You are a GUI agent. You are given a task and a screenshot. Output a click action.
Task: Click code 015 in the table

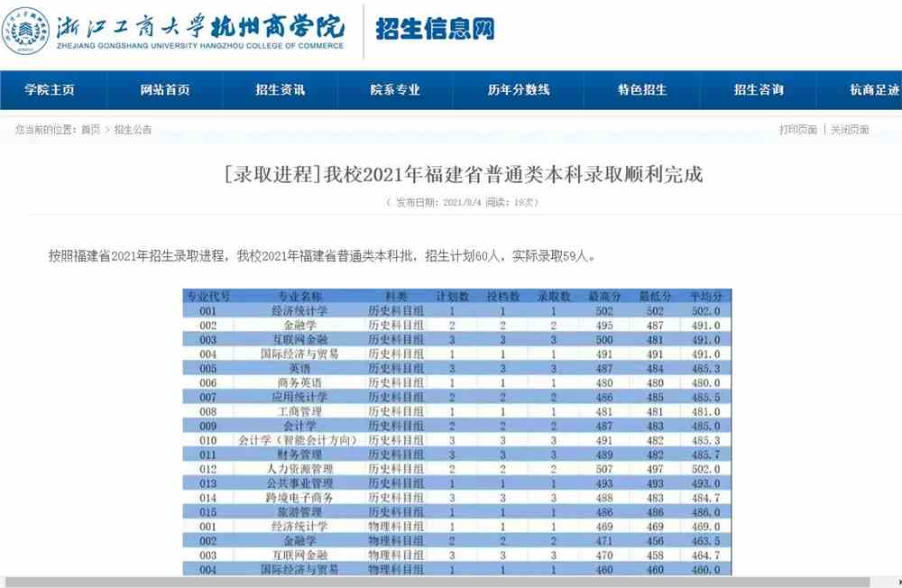(x=207, y=512)
